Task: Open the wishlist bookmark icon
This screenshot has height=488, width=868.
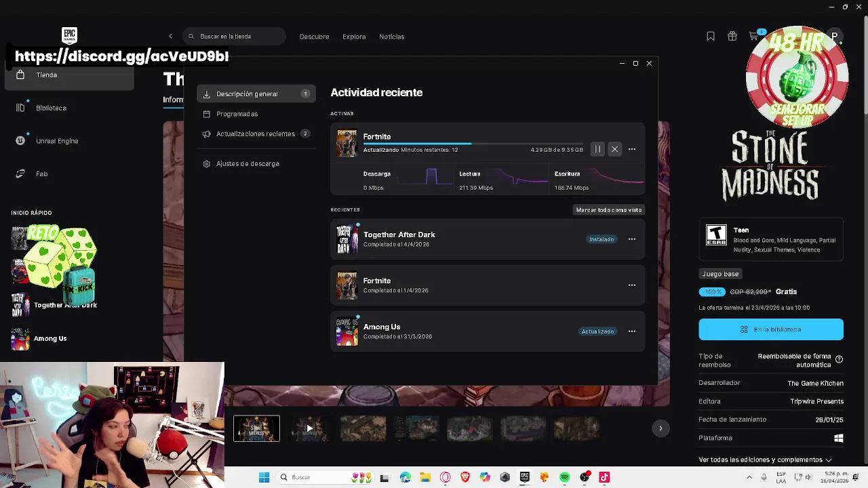Action: coord(710,37)
